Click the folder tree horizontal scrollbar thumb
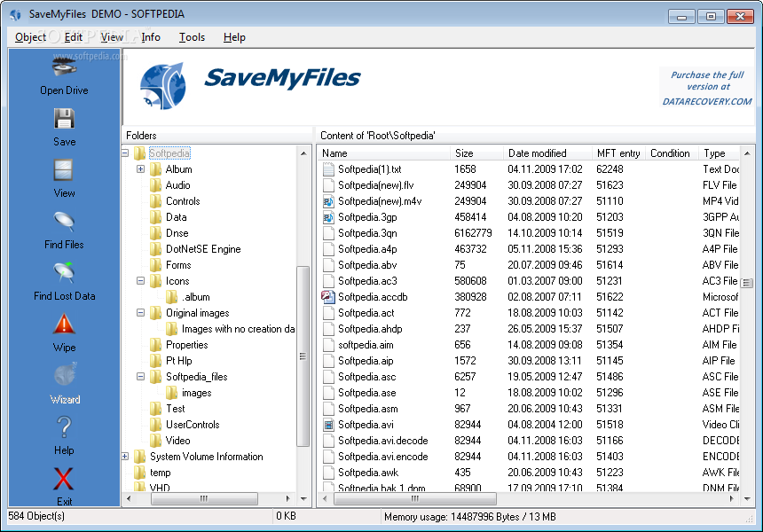Viewport: 763px width, 532px height. (204, 498)
